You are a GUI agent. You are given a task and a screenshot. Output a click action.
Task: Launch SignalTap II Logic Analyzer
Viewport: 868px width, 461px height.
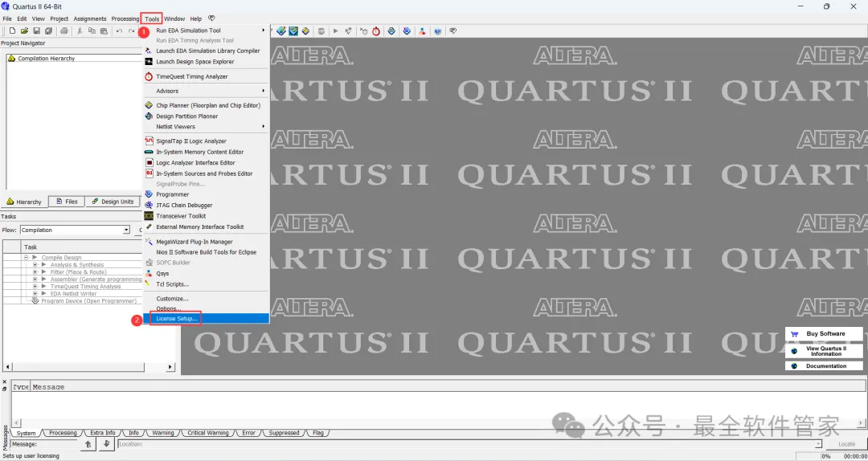tap(206, 141)
